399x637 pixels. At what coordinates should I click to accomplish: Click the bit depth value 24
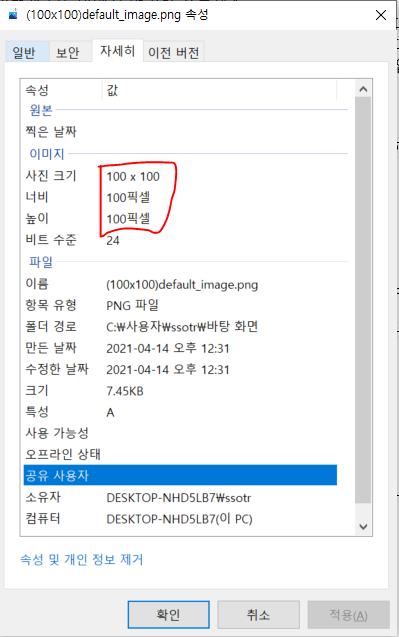tap(113, 240)
